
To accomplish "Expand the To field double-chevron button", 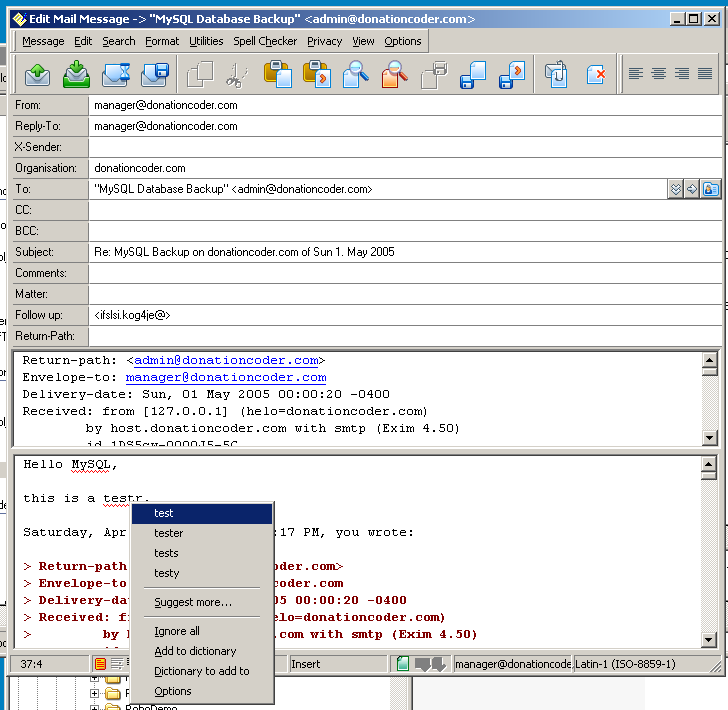I will coord(676,189).
